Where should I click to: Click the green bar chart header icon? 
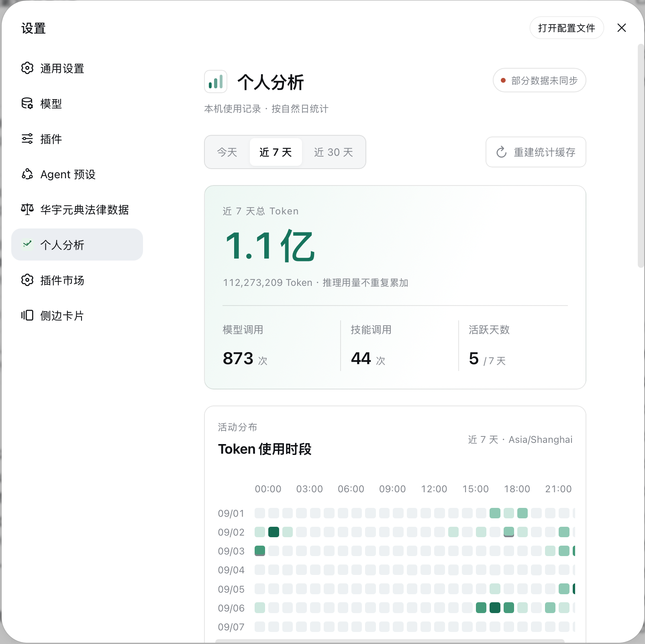216,82
